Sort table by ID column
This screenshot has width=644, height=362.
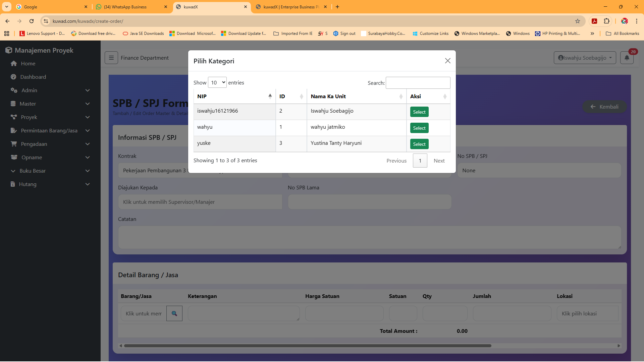click(x=291, y=97)
